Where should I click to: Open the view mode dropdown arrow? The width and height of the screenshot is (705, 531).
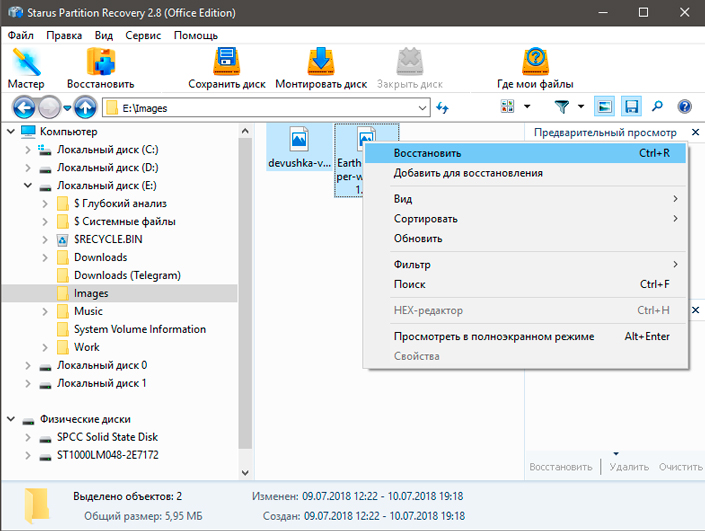pyautogui.click(x=527, y=106)
